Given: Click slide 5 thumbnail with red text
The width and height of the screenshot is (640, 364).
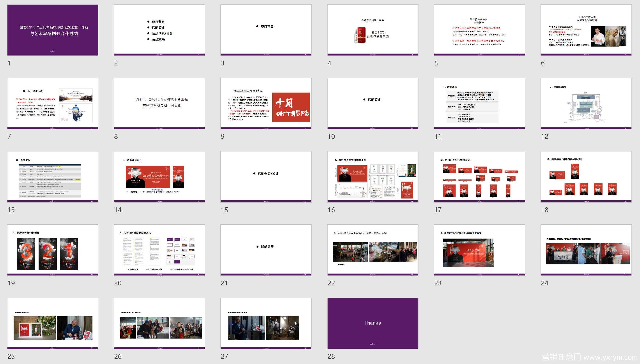Looking at the screenshot, I should 479,30.
